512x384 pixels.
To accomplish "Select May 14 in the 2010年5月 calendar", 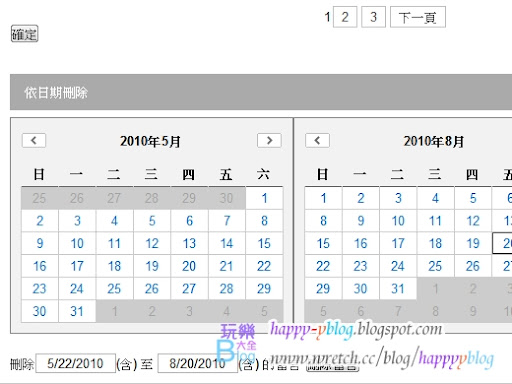I will pyautogui.click(x=227, y=243).
